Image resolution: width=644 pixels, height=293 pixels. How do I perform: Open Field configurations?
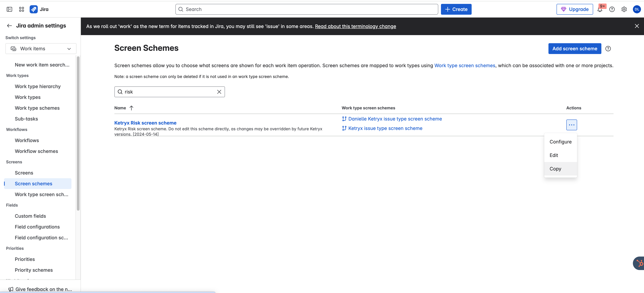tap(37, 227)
